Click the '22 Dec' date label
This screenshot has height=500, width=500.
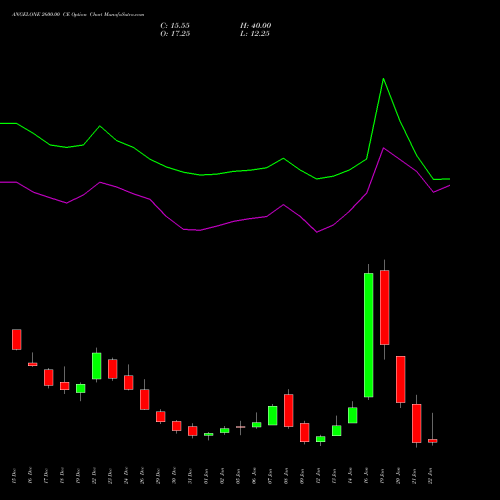(x=94, y=476)
